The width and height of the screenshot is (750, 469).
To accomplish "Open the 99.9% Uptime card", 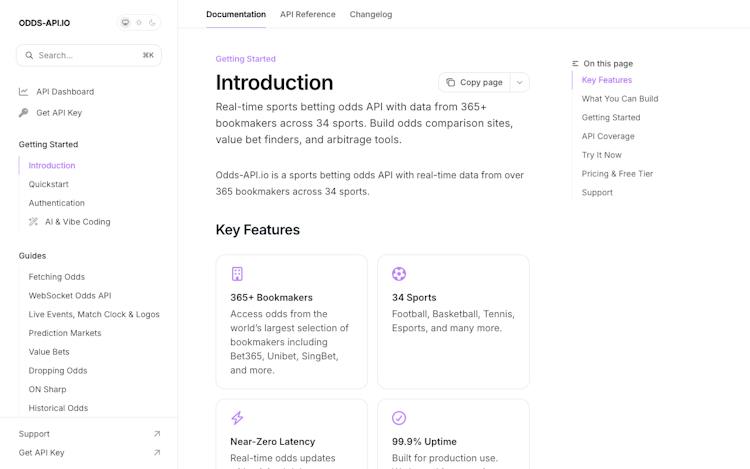I will 453,434.
